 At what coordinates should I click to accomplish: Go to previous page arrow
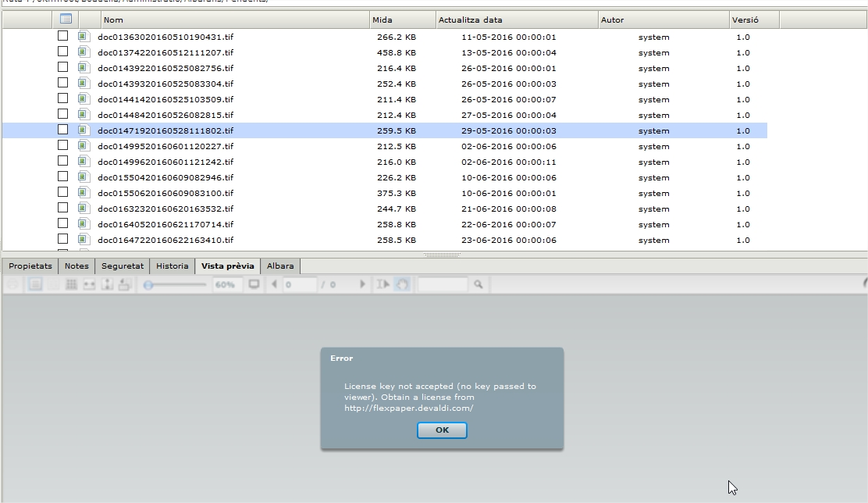tap(274, 285)
